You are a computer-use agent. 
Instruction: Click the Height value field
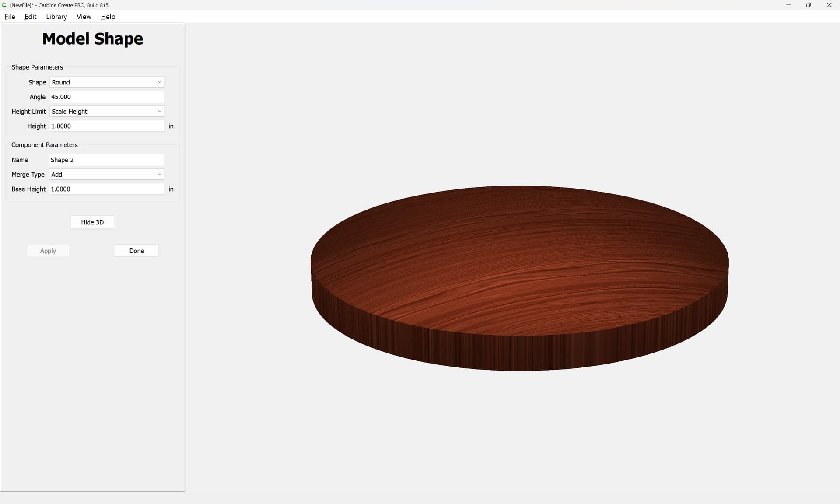[107, 126]
